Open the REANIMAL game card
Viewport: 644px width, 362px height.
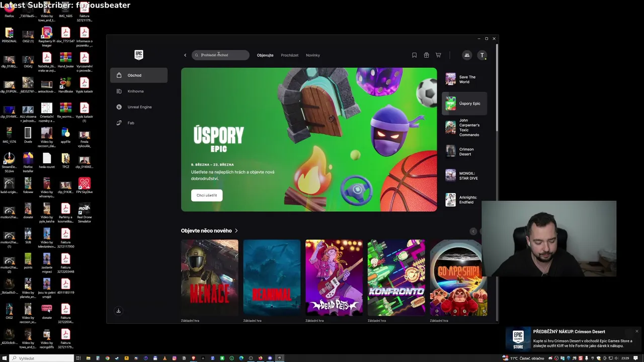click(272, 278)
